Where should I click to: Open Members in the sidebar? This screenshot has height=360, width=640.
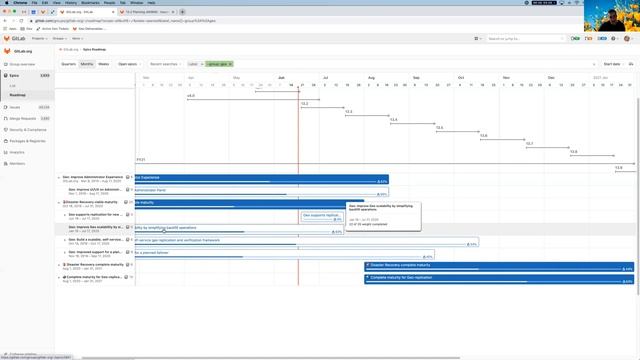click(17, 163)
